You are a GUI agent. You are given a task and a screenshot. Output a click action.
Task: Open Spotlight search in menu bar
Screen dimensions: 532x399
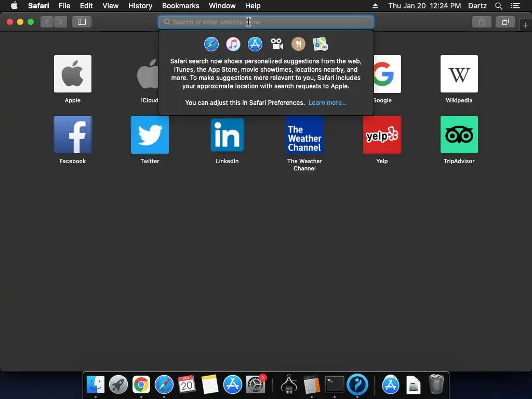(498, 6)
